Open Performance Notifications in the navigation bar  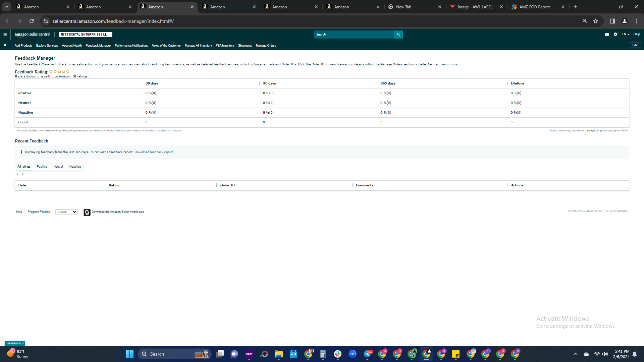[x=131, y=46]
